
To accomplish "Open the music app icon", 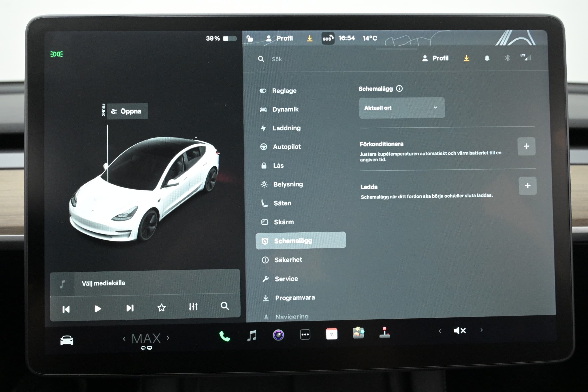I will click(252, 336).
